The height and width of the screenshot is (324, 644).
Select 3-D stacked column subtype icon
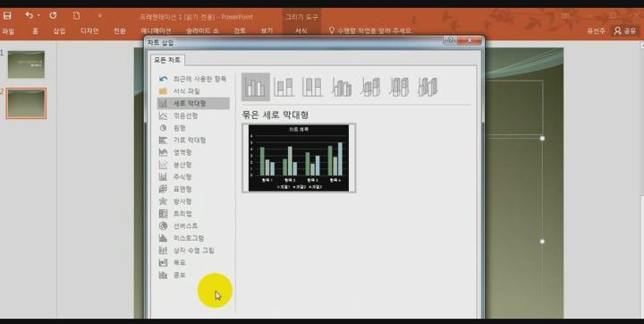point(370,87)
